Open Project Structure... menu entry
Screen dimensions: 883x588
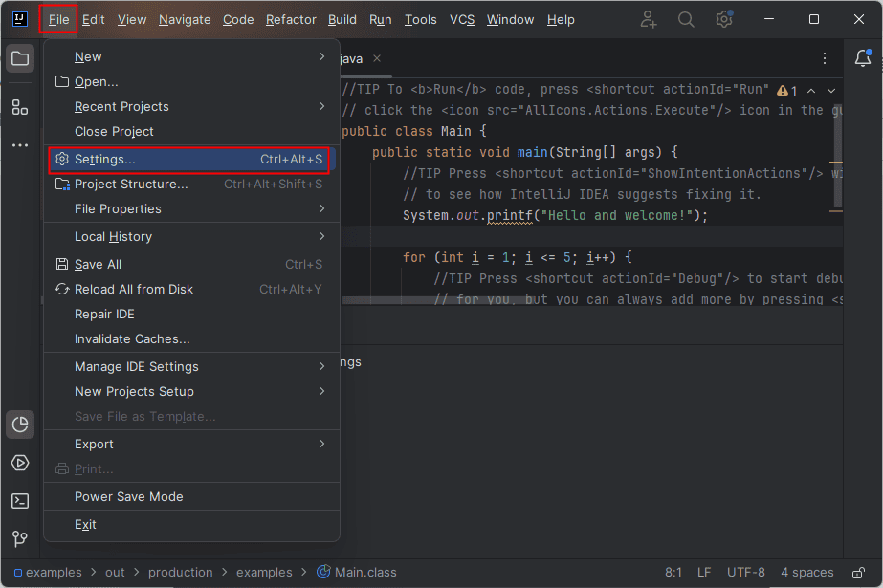(x=191, y=184)
